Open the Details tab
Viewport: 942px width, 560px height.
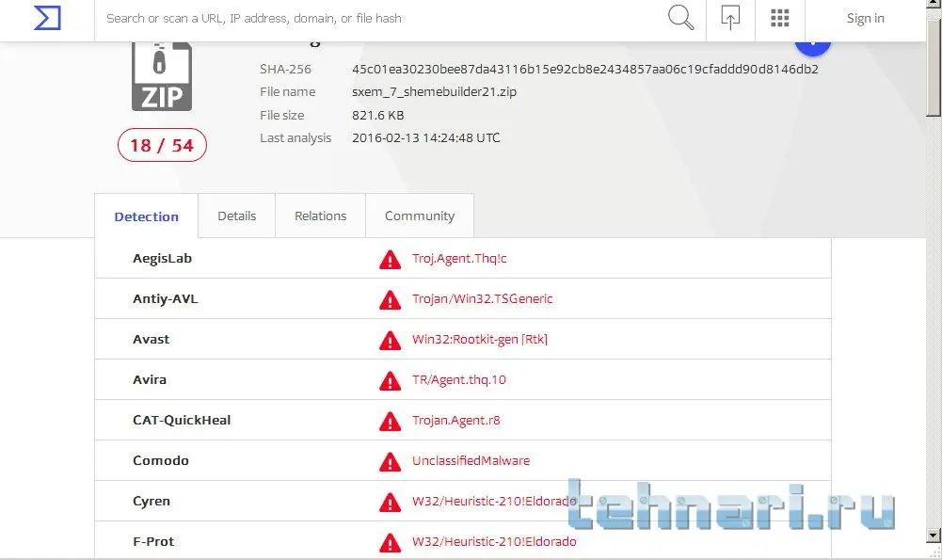pos(237,216)
